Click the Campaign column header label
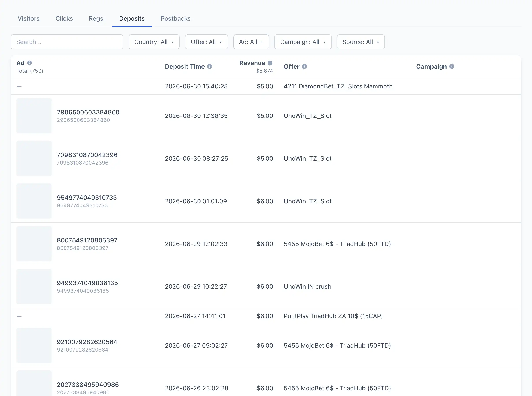This screenshot has height=396, width=532. 431,66
